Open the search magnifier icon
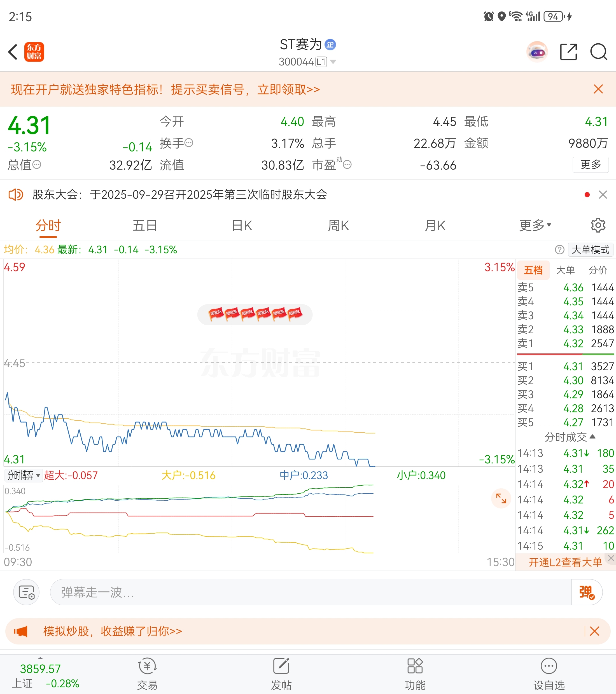The image size is (616, 694). [x=599, y=52]
